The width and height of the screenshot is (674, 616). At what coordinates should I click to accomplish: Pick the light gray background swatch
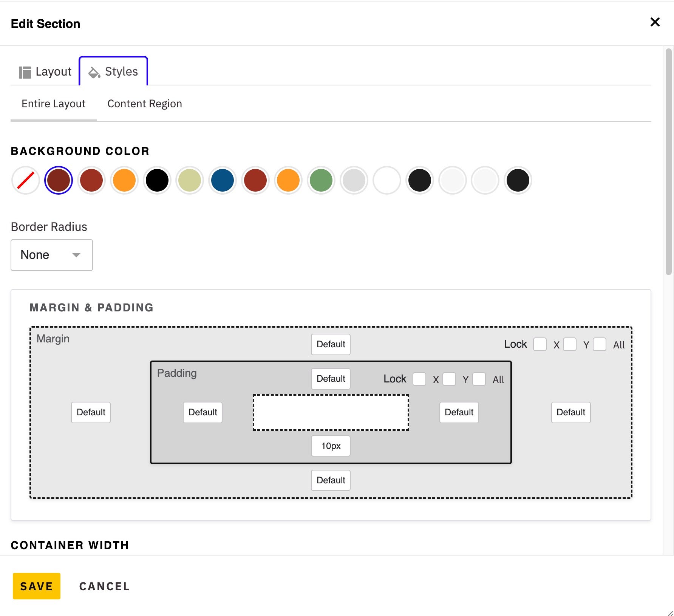tap(354, 180)
